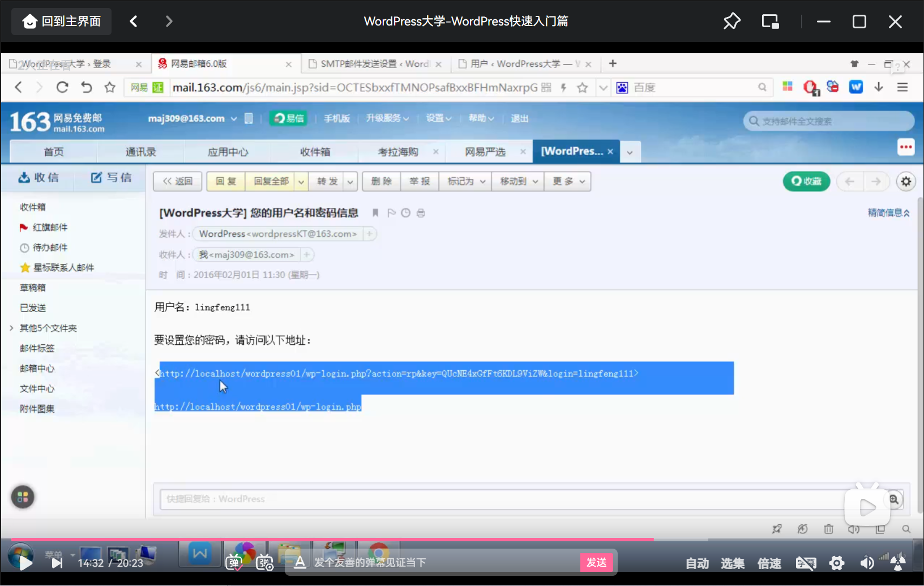
Task: Toggle the red flag icon beside subject
Action: click(x=391, y=213)
